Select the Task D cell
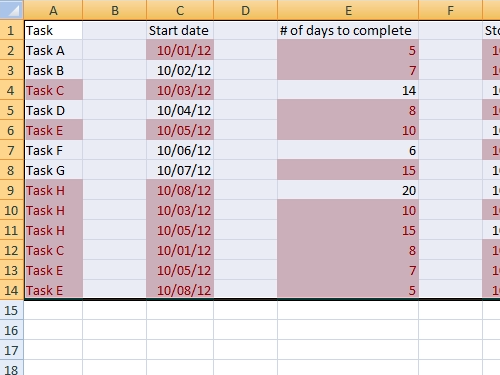The height and width of the screenshot is (375, 500). (53, 110)
